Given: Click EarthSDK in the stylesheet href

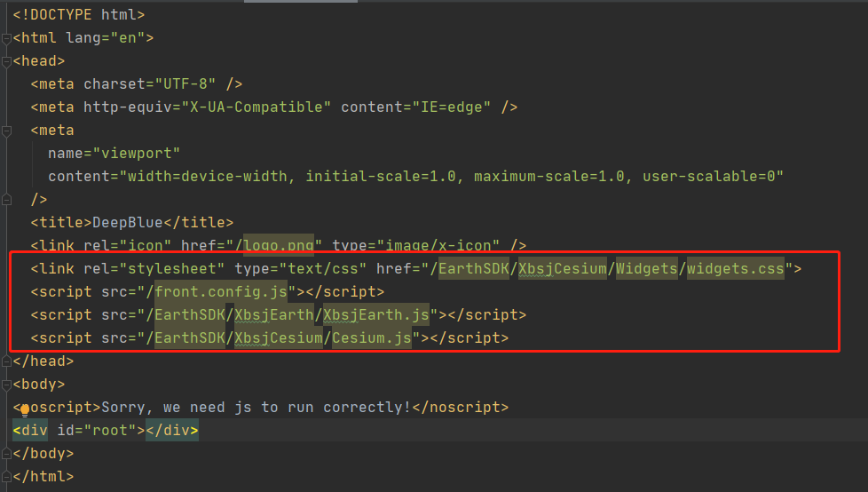Looking at the screenshot, I should (x=474, y=269).
